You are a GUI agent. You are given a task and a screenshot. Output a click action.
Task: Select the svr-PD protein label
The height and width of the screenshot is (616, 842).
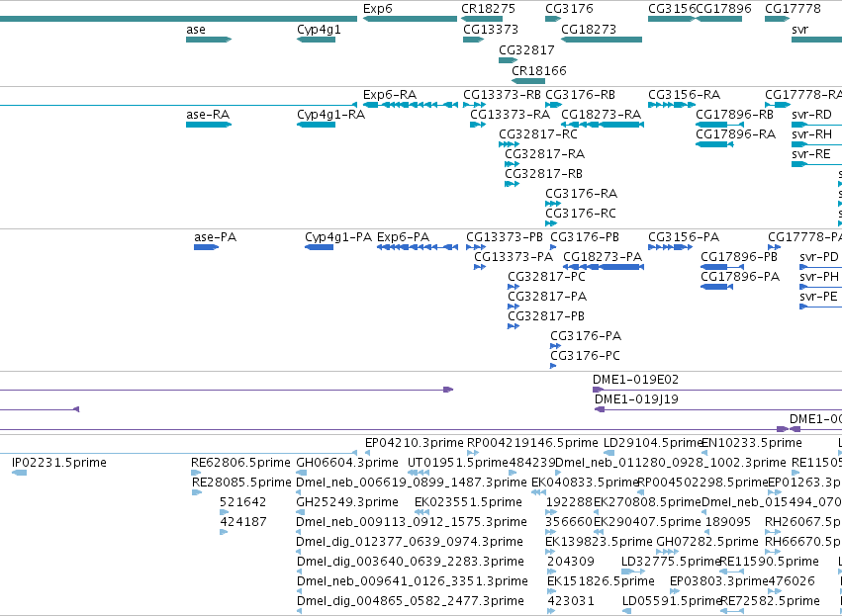[819, 257]
